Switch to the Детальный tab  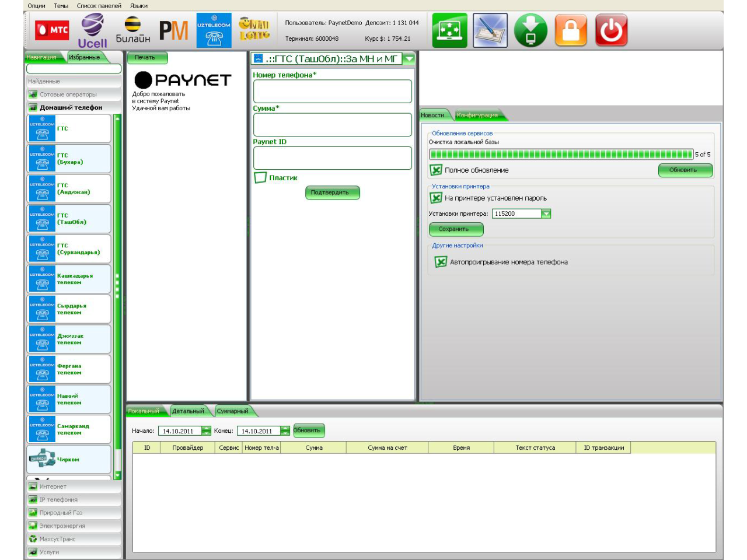coord(188,411)
